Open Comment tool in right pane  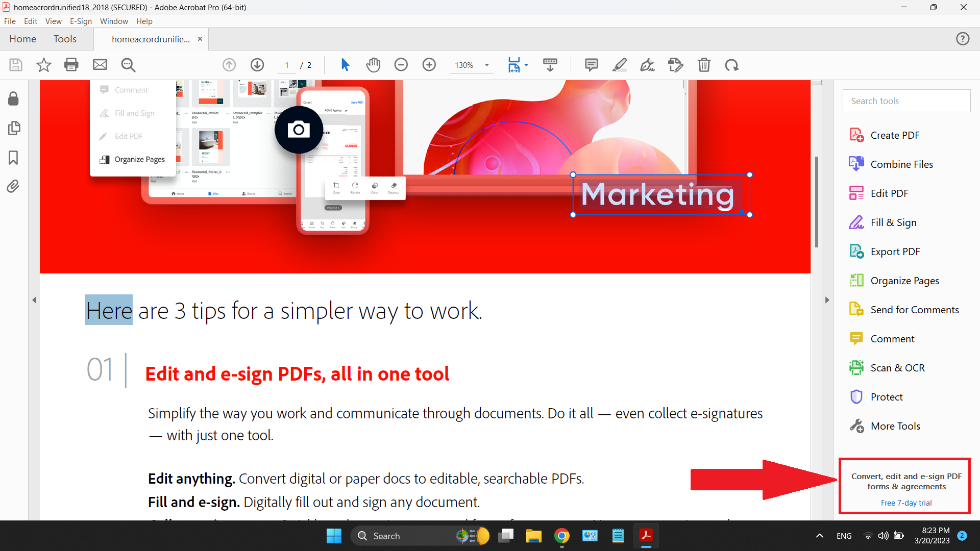pyautogui.click(x=882, y=339)
